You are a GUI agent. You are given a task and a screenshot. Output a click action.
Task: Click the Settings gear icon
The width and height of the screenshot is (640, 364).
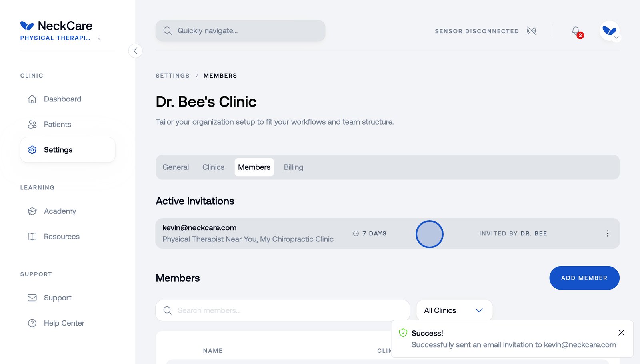coord(32,149)
